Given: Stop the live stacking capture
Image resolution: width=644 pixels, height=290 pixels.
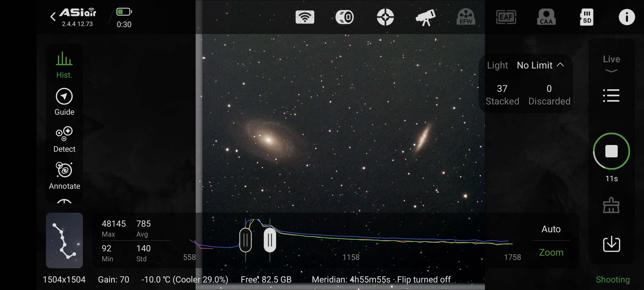Looking at the screenshot, I should pyautogui.click(x=611, y=151).
